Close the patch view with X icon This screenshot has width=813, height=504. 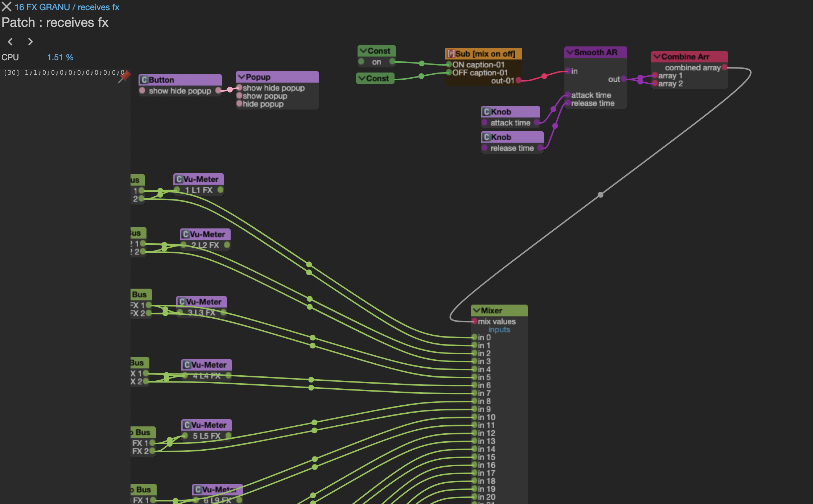(7, 7)
